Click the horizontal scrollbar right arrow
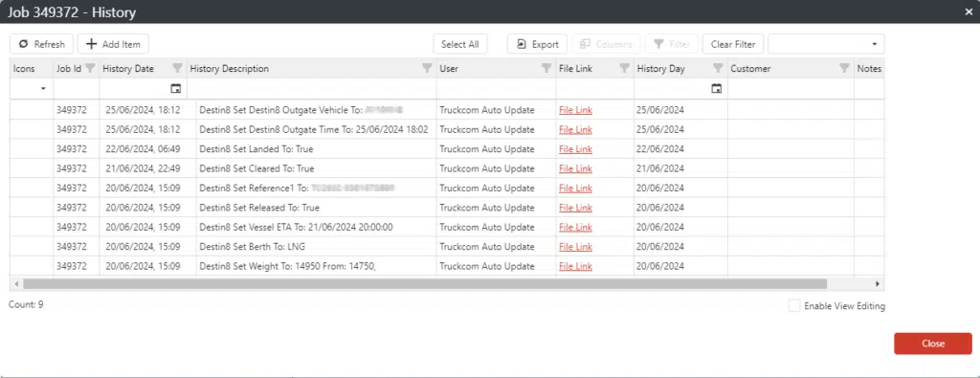This screenshot has height=378, width=980. point(878,283)
